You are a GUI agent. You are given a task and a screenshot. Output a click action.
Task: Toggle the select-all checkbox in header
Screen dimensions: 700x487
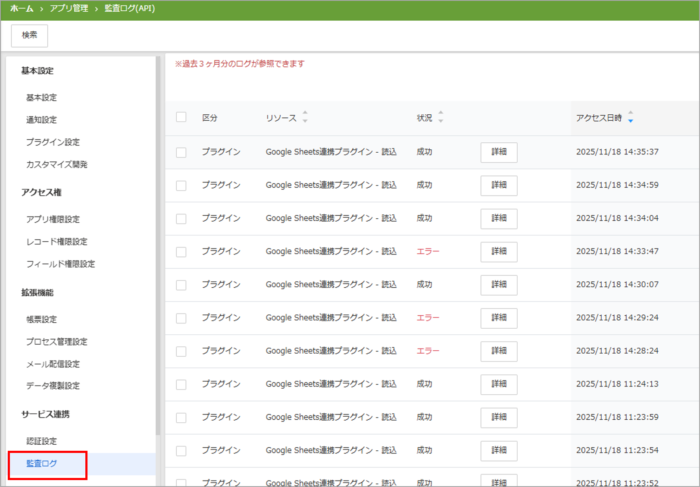181,117
